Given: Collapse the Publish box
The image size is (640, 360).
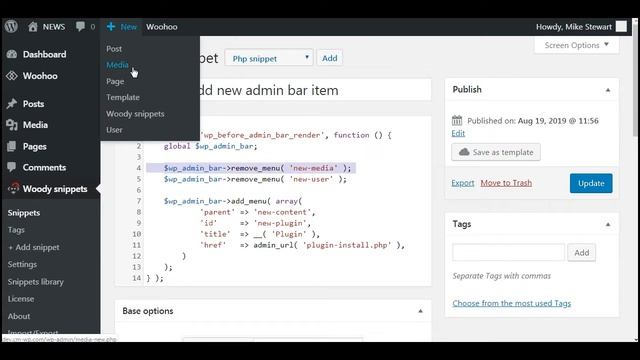Looking at the screenshot, I should (608, 90).
